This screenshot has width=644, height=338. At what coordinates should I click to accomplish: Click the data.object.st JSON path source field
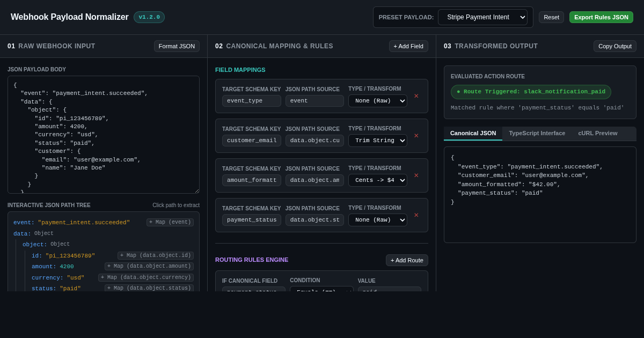click(x=314, y=220)
